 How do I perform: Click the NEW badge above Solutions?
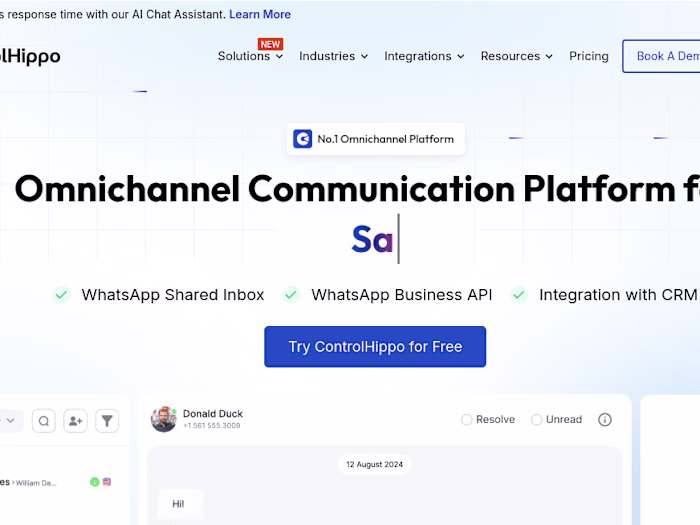click(x=270, y=44)
